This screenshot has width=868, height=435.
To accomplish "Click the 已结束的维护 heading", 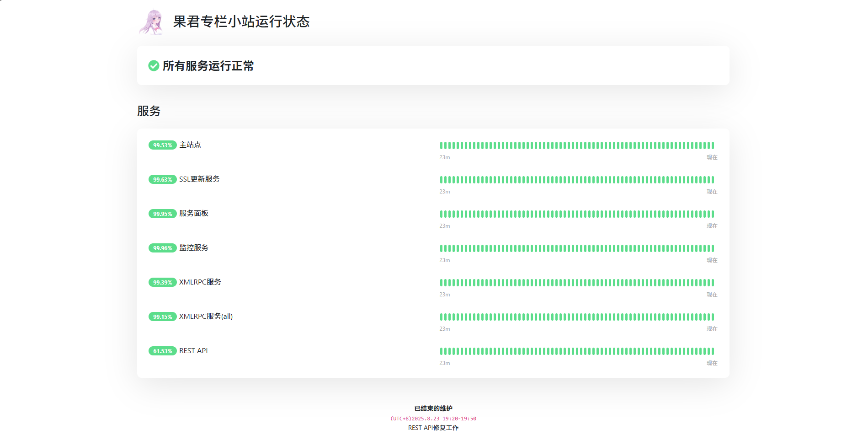I will point(433,408).
